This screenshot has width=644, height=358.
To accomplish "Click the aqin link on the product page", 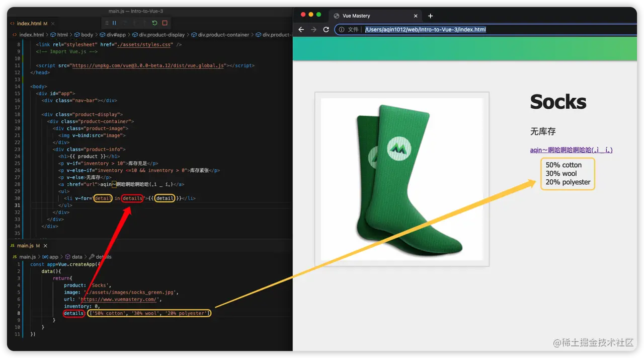I will point(571,150).
